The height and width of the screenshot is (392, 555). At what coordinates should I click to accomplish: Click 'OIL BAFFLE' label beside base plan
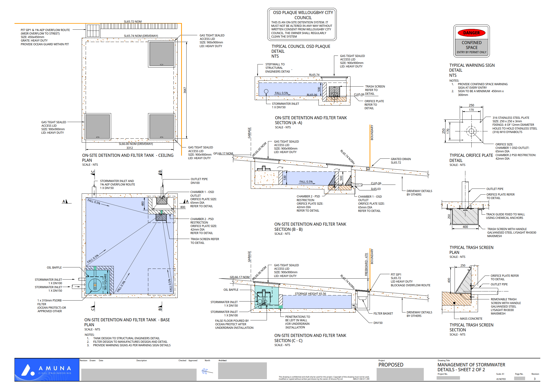coord(54,267)
